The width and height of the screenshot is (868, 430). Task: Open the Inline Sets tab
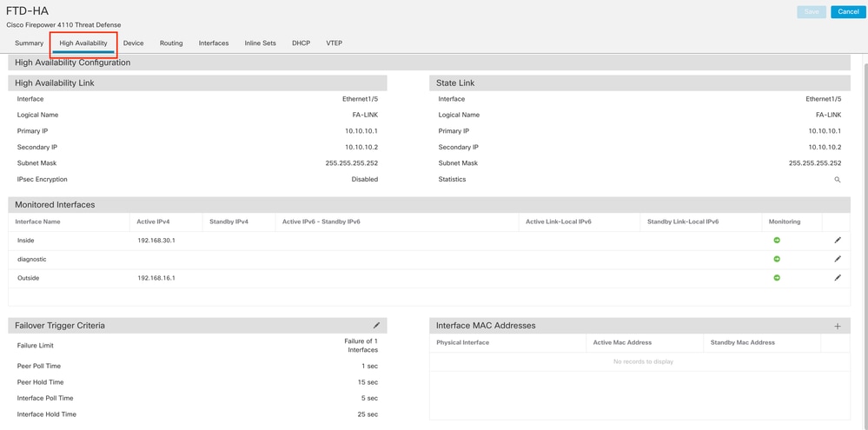[260, 43]
